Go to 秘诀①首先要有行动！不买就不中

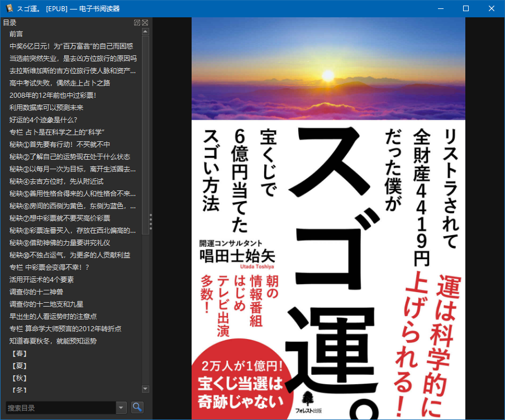60,144
